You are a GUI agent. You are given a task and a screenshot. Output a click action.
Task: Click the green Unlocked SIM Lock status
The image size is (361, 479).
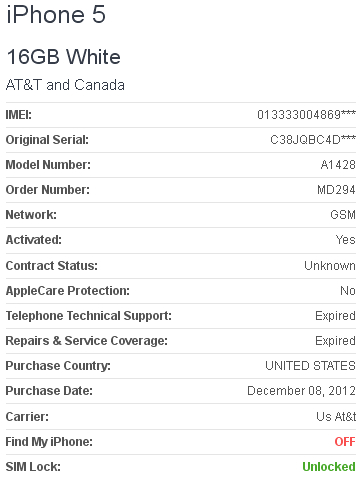point(329,467)
